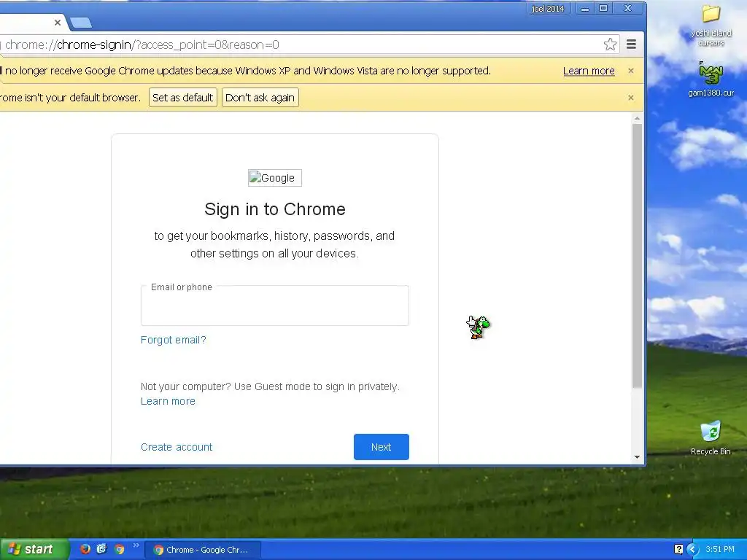Click the page scrollbar down arrow
Image resolution: width=747 pixels, height=560 pixels.
(637, 457)
